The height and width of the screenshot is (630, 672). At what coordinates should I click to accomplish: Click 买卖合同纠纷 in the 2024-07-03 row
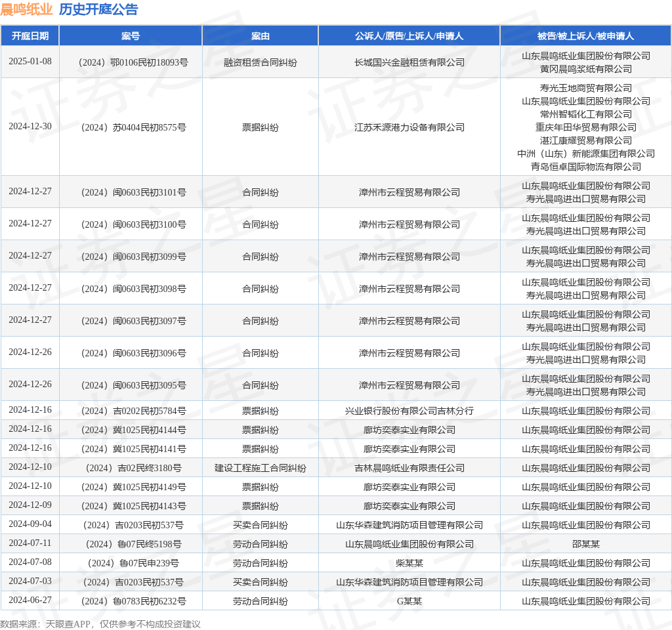point(260,583)
